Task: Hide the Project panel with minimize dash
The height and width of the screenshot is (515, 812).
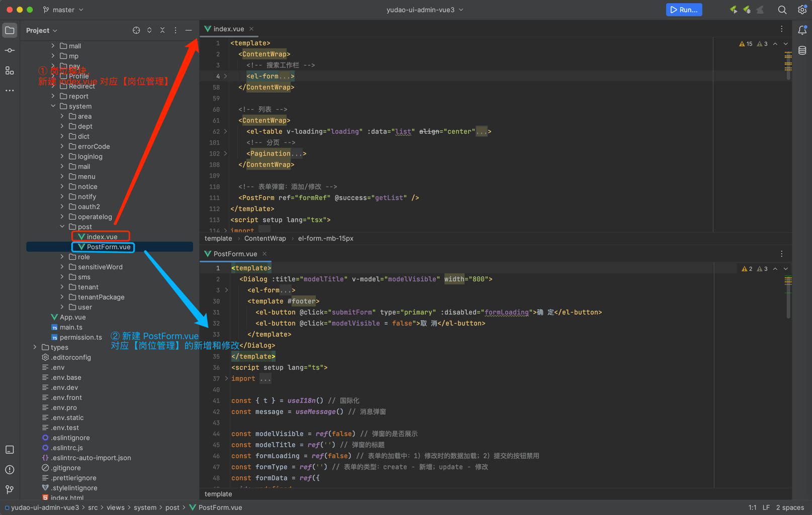Action: coord(189,31)
